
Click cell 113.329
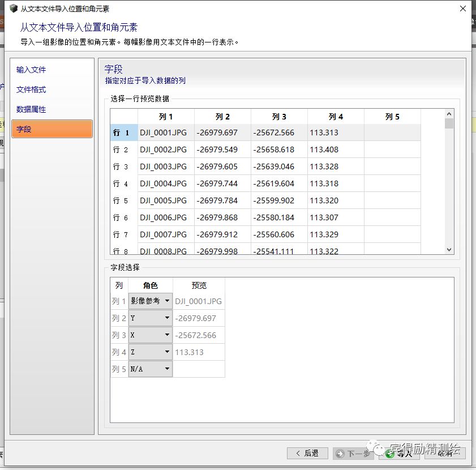pyautogui.click(x=336, y=234)
